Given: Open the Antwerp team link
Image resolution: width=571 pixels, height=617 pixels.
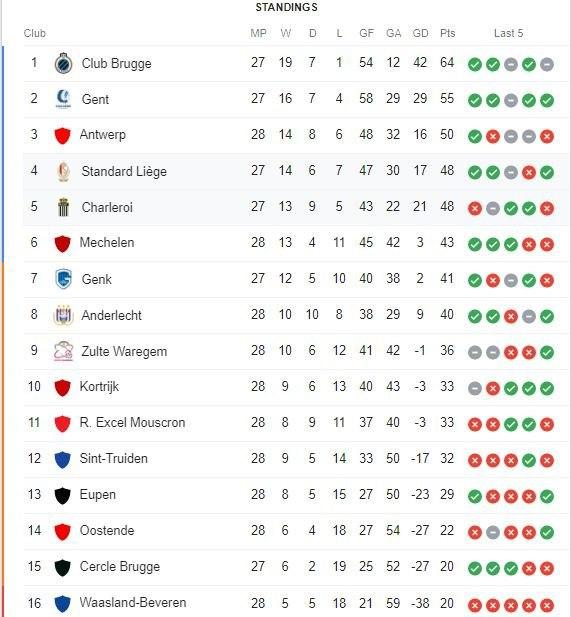Looking at the screenshot, I should click(103, 135).
